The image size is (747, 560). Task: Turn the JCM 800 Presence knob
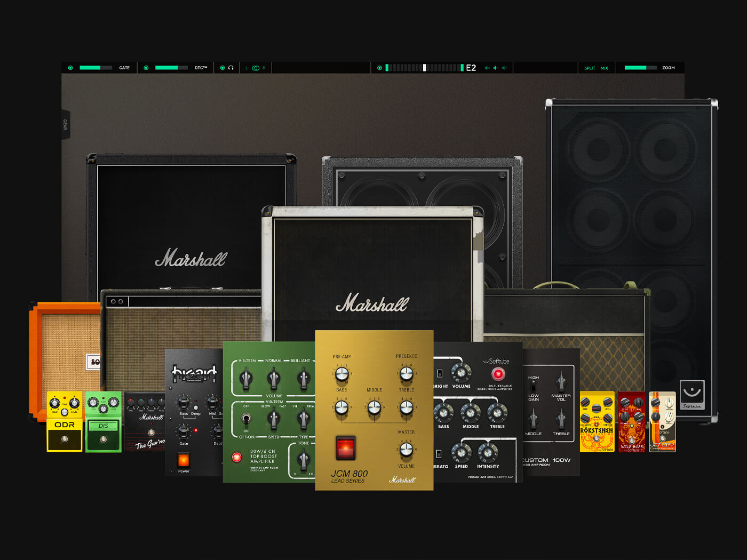(x=407, y=374)
